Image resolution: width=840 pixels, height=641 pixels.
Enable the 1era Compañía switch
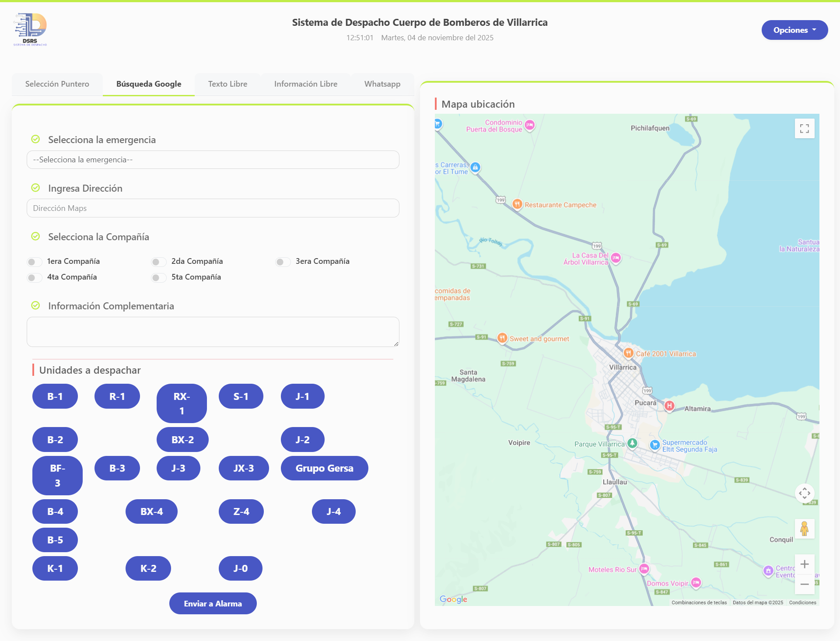click(35, 262)
